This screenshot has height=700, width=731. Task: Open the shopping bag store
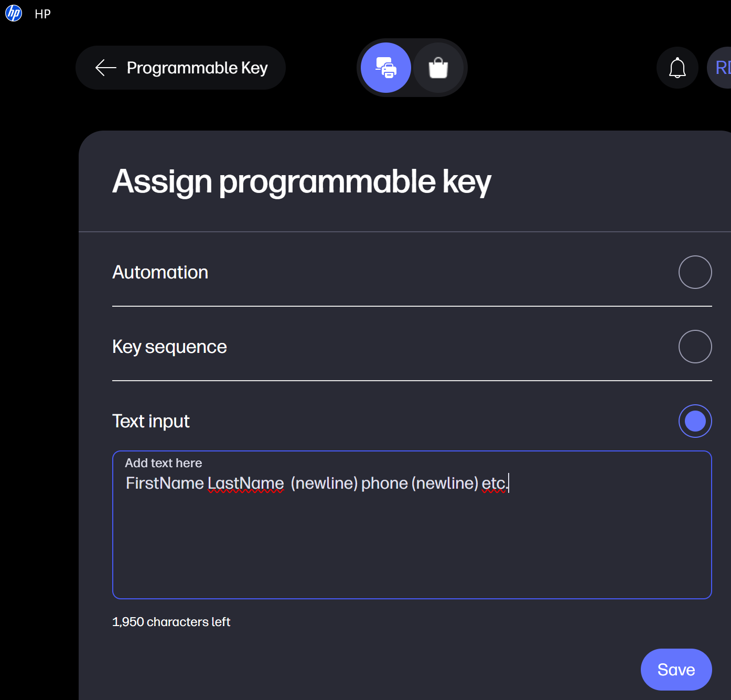(438, 68)
